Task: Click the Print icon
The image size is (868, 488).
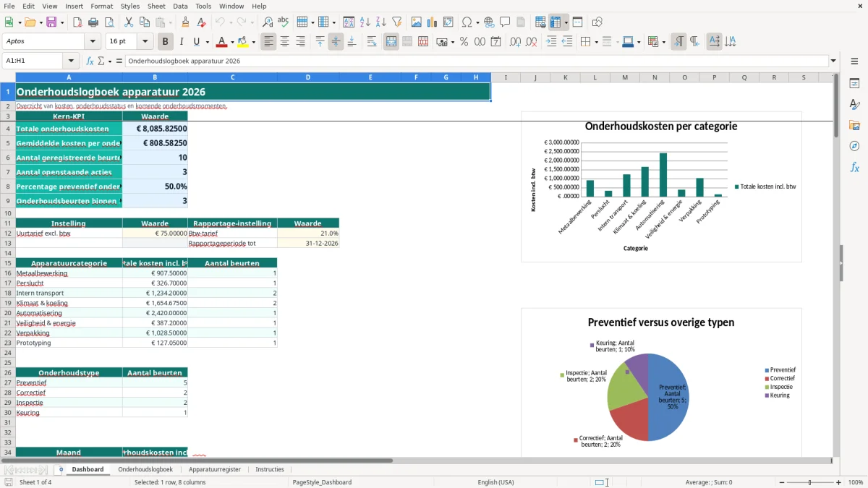Action: [93, 22]
